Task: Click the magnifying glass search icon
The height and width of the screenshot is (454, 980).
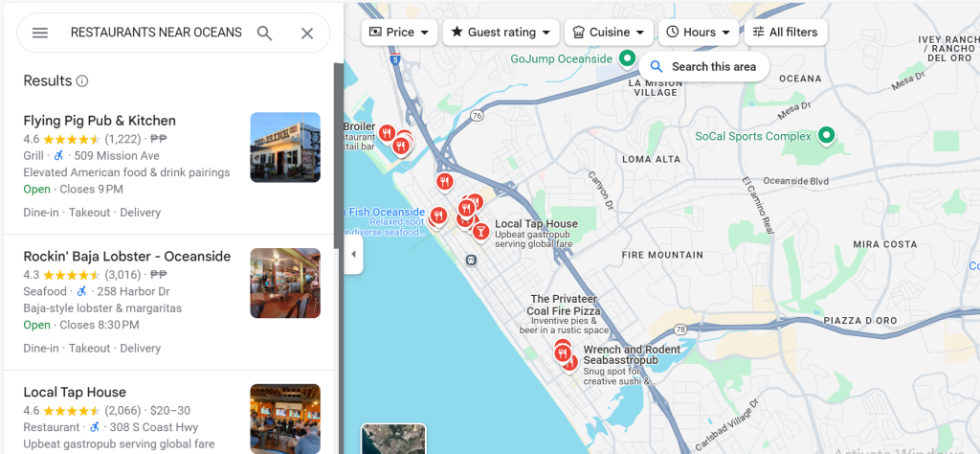Action: (264, 34)
